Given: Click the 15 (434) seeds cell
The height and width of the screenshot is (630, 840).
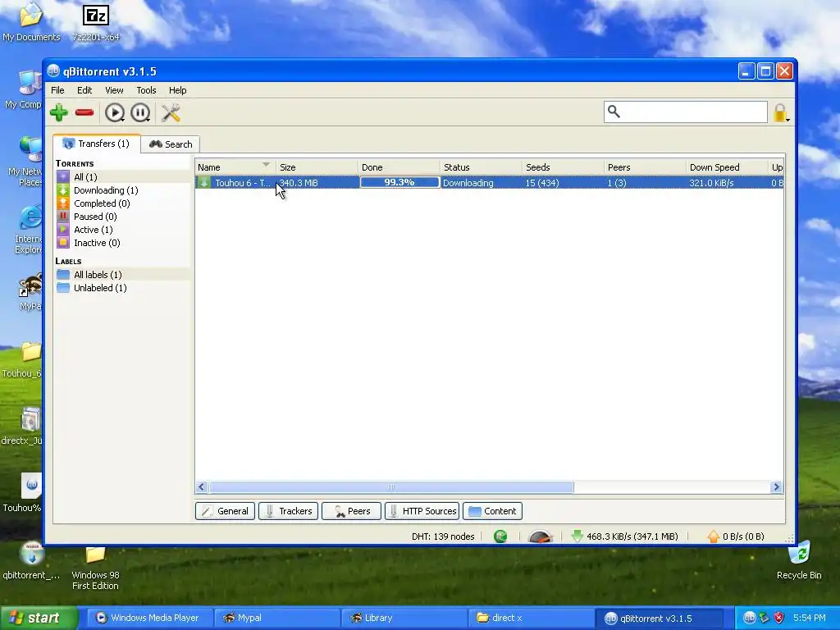Looking at the screenshot, I should [542, 183].
